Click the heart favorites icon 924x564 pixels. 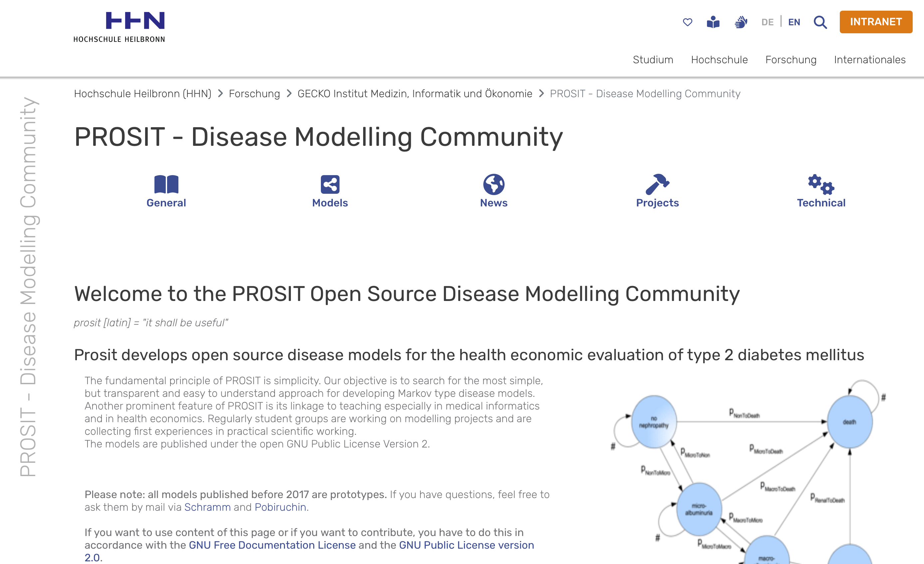point(687,22)
